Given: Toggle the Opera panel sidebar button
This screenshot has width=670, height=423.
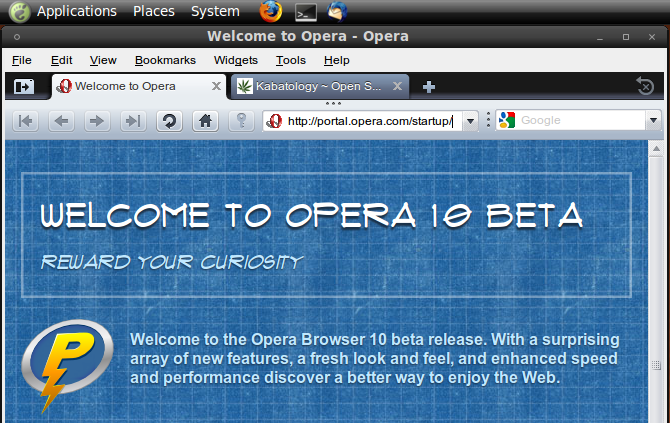Looking at the screenshot, I should 24,87.
